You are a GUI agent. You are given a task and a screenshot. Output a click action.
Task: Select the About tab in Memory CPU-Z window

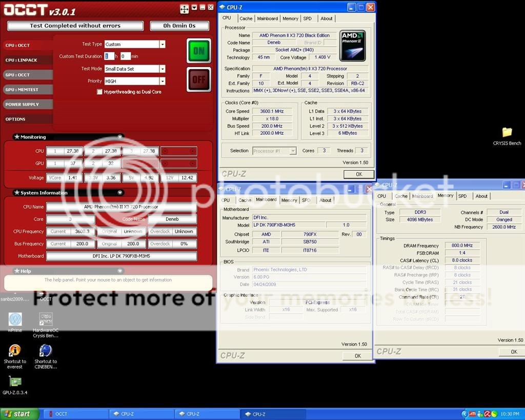point(481,196)
